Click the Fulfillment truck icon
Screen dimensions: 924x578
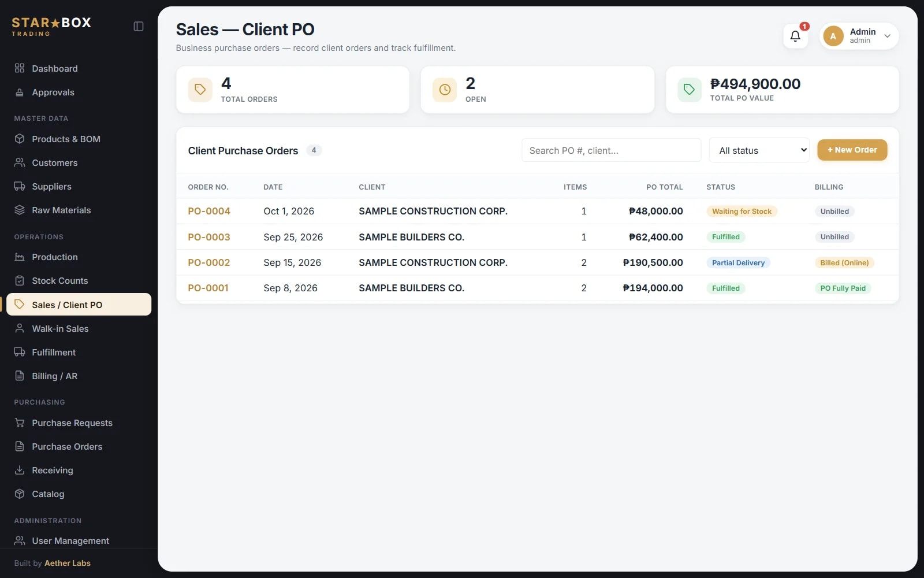click(20, 352)
